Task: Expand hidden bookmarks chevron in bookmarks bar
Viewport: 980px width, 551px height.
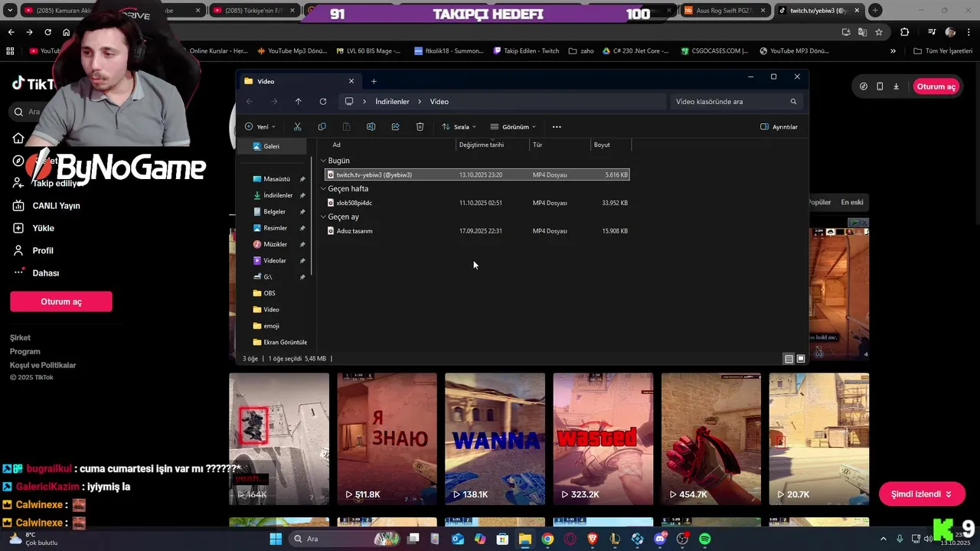Action: (x=893, y=51)
